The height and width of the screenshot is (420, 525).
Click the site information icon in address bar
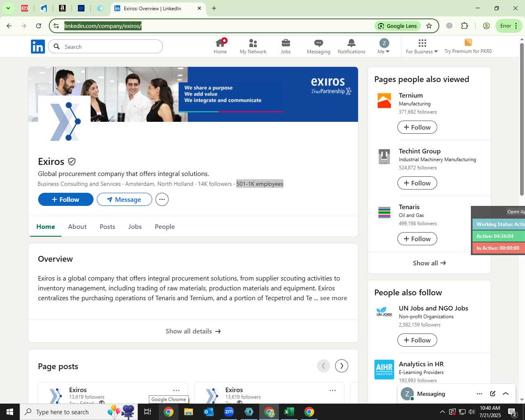56,26
